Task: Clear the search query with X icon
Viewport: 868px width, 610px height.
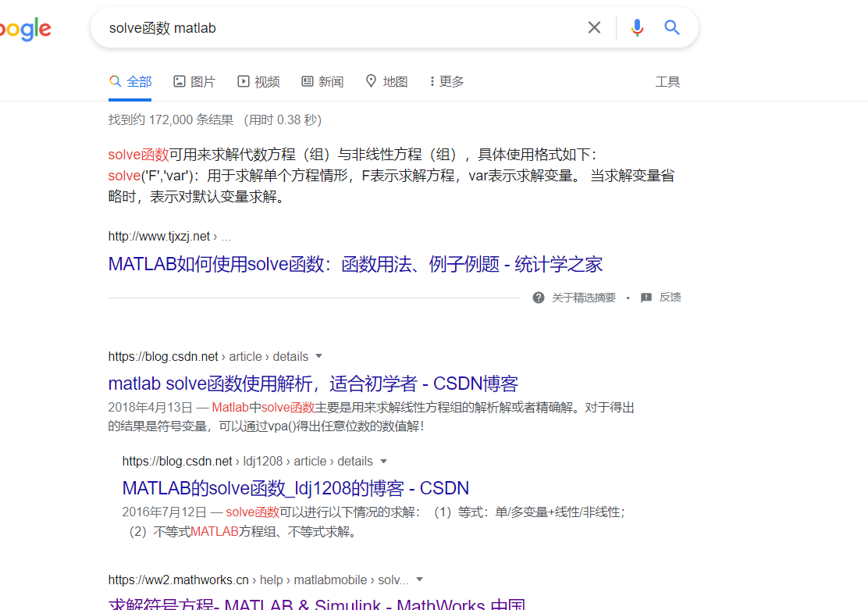Action: point(594,27)
